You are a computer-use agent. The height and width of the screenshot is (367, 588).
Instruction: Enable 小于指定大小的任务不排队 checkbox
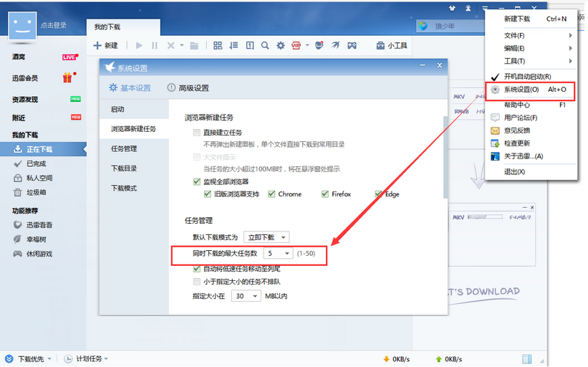click(x=197, y=282)
